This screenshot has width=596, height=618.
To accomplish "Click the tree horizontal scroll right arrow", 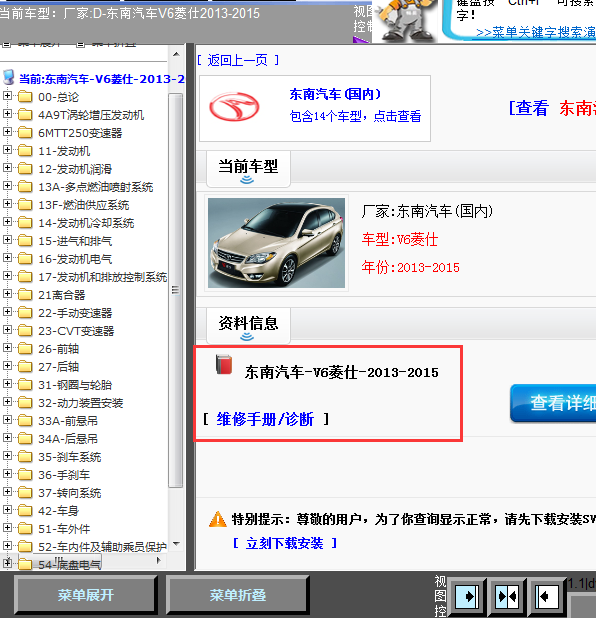I will coord(159,560).
